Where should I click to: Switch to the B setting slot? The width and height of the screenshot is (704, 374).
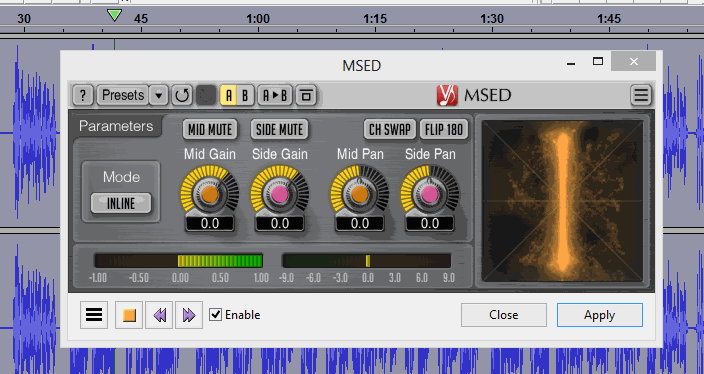[x=245, y=95]
